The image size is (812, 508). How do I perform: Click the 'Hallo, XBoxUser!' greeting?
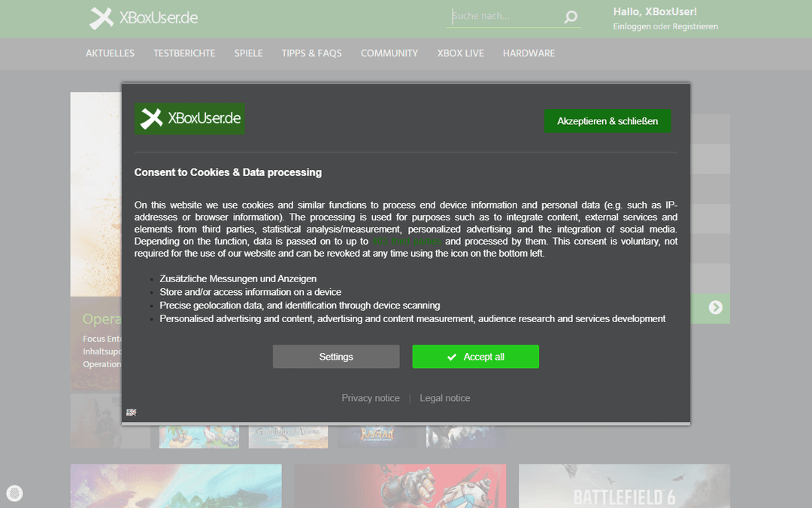[x=655, y=12]
